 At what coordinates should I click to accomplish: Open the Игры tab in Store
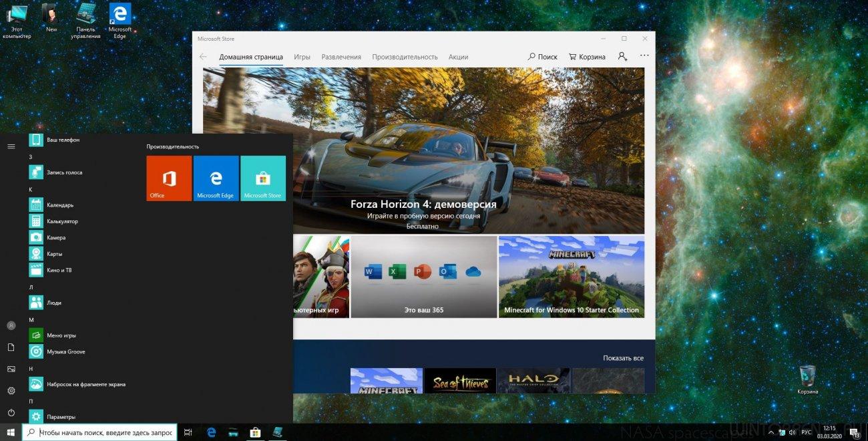[302, 57]
